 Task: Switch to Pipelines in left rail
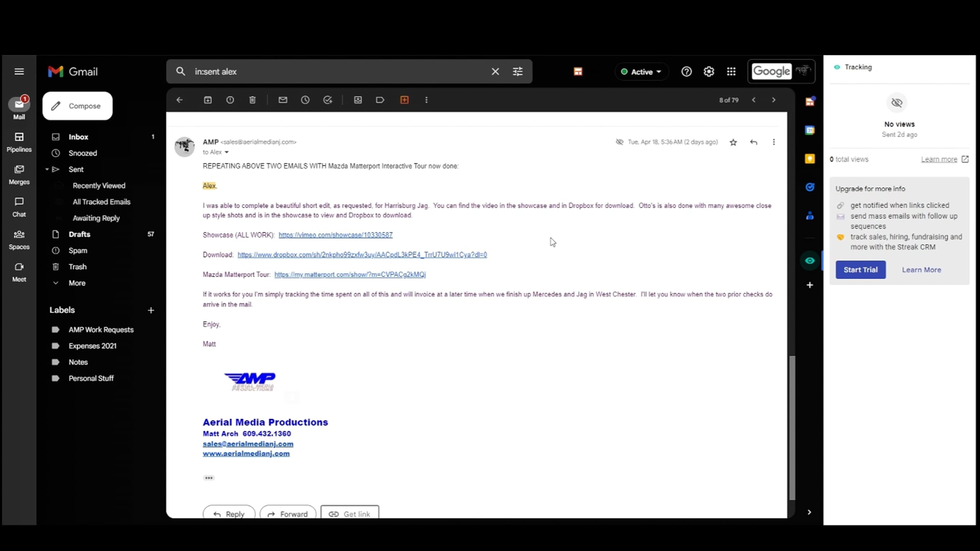[19, 142]
